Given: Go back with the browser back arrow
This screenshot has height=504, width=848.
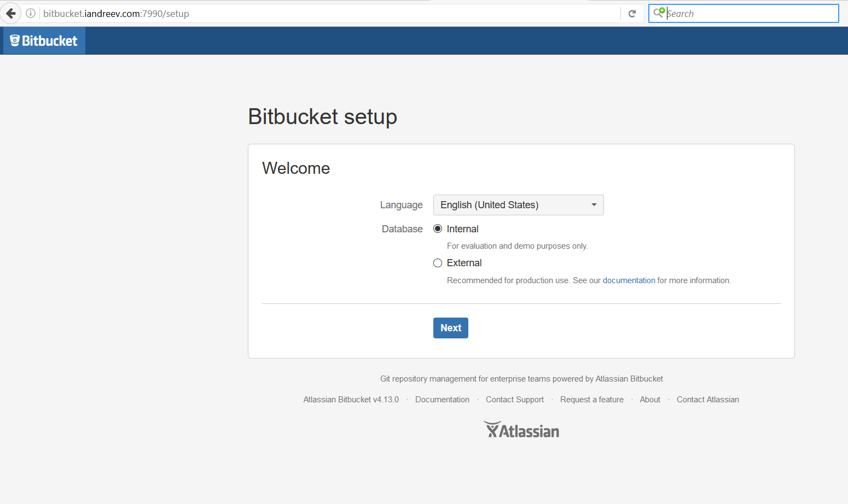Looking at the screenshot, I should pos(10,13).
